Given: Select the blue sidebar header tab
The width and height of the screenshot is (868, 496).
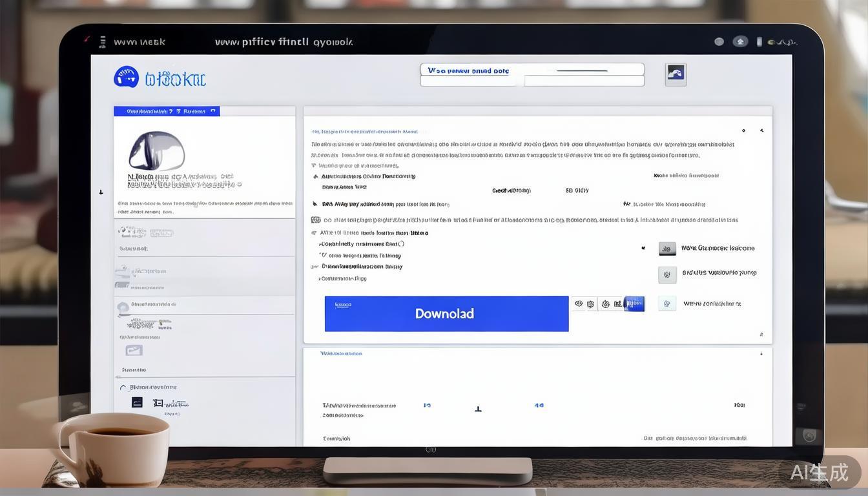Looking at the screenshot, I should pyautogui.click(x=167, y=111).
